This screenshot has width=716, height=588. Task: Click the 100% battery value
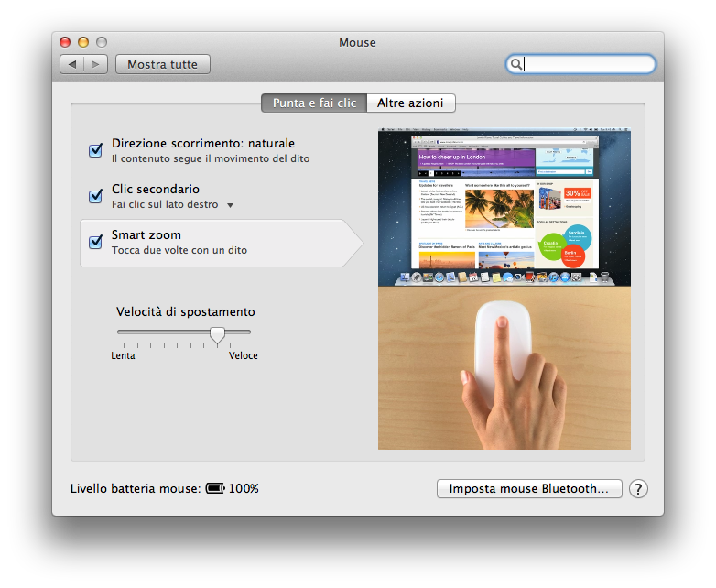tap(244, 488)
